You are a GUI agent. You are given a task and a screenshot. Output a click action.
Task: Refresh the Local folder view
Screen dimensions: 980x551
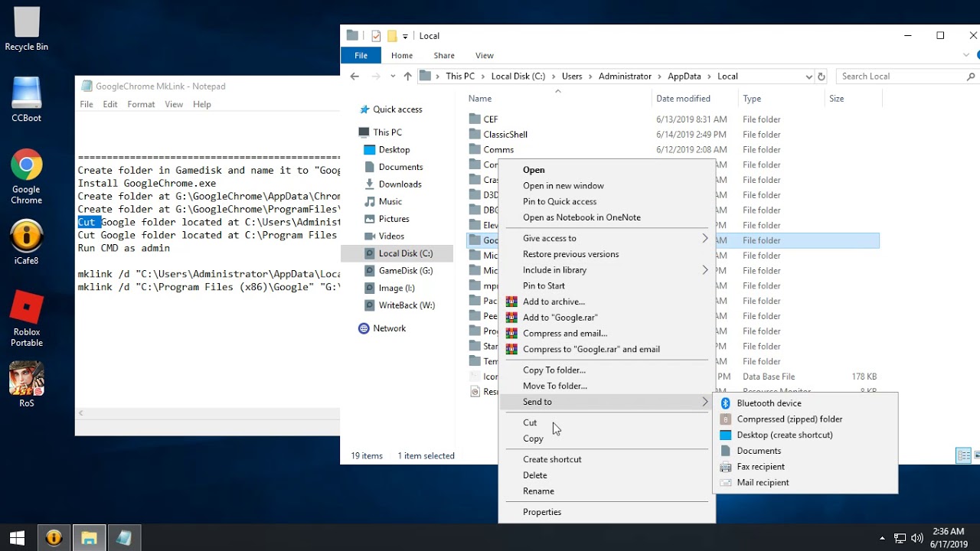[822, 76]
